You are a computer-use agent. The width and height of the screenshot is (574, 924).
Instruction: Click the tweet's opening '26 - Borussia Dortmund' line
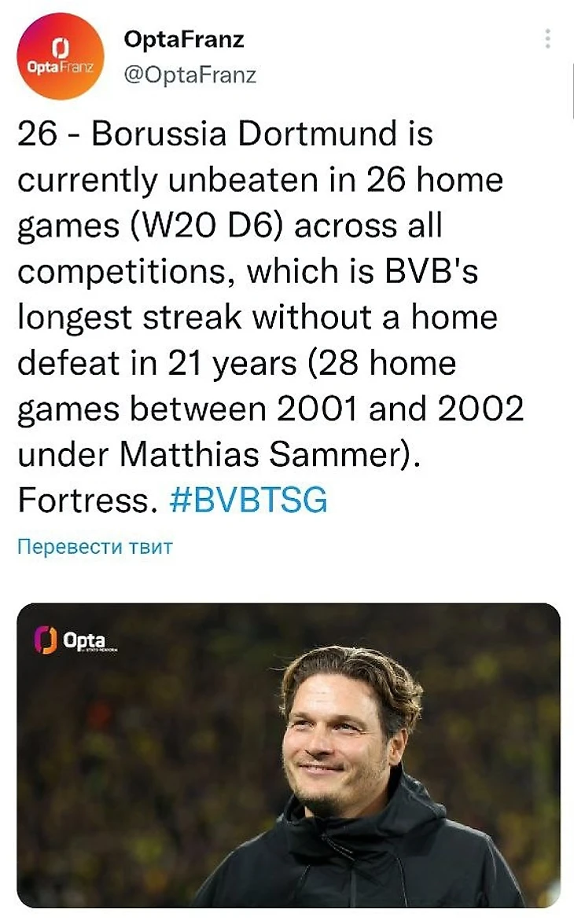[x=225, y=134]
